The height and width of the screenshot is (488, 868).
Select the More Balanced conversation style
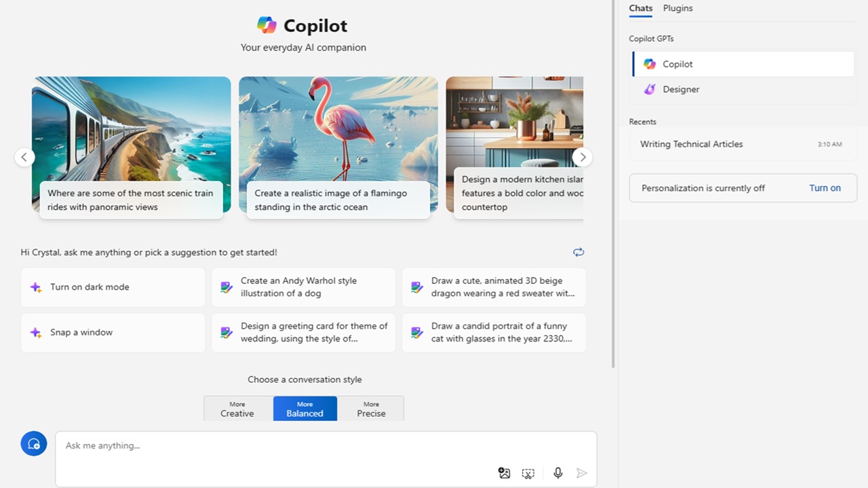pyautogui.click(x=304, y=409)
